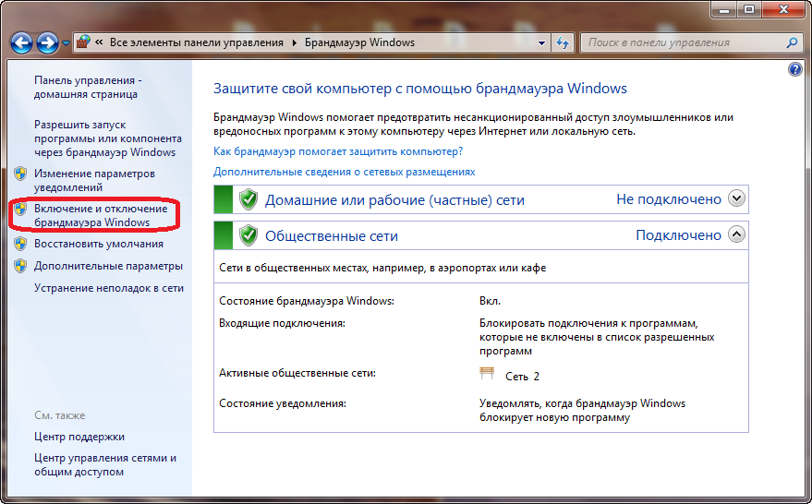The image size is (812, 504).
Task: Click the window's minimize button
Action: coord(724,9)
